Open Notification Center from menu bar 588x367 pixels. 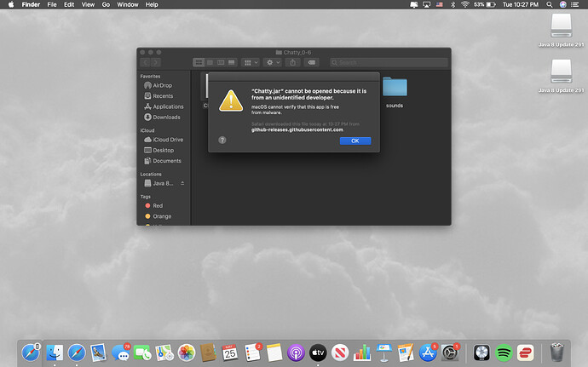[x=574, y=4]
